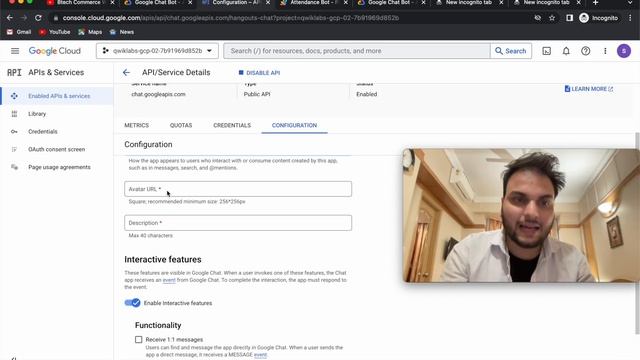Click the browser address bar URL
Screen dimensions: 640x360
tap(231, 18)
